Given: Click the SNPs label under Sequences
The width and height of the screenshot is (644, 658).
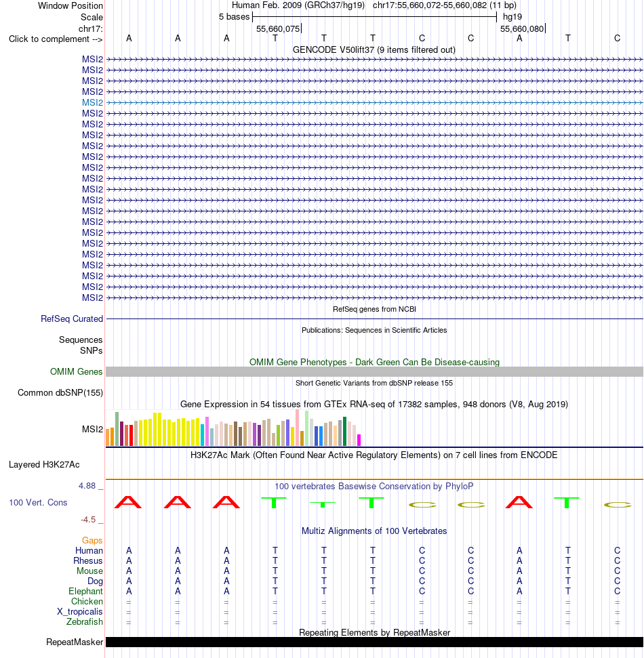Looking at the screenshot, I should [x=91, y=350].
